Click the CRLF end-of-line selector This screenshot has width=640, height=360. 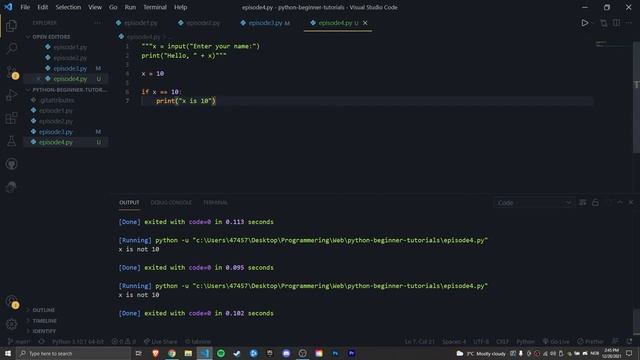point(502,342)
